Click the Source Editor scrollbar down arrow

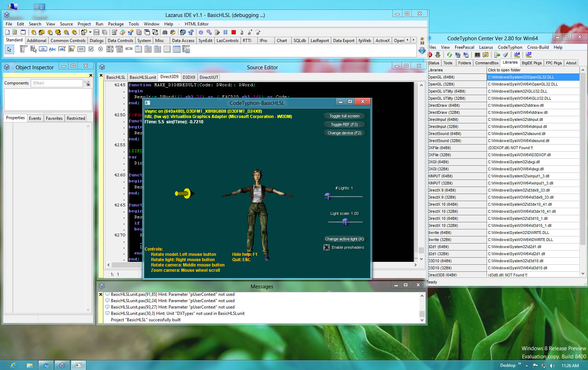click(x=421, y=259)
